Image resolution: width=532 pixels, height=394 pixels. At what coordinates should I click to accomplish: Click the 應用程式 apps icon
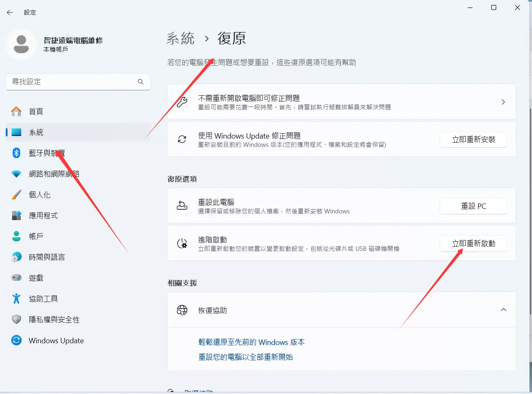(16, 216)
